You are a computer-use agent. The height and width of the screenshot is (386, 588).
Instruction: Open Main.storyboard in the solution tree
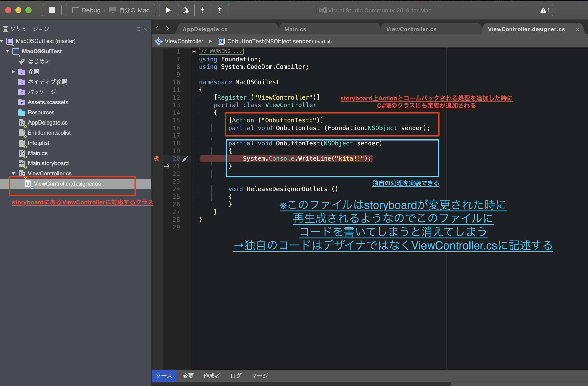[x=48, y=163]
